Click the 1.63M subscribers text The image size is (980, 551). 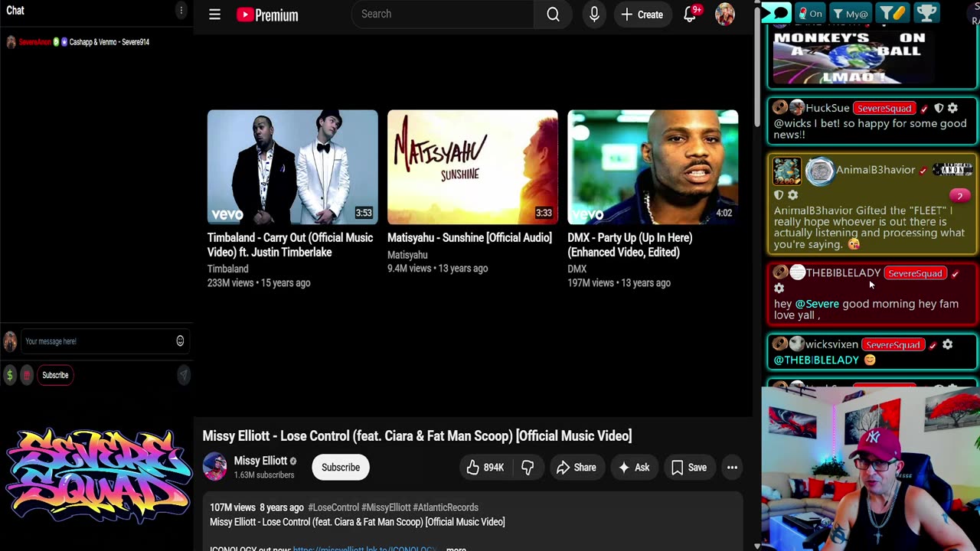[x=264, y=475]
